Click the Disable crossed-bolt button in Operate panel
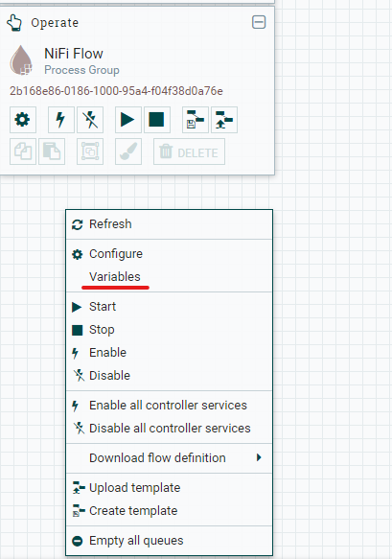 (90, 120)
